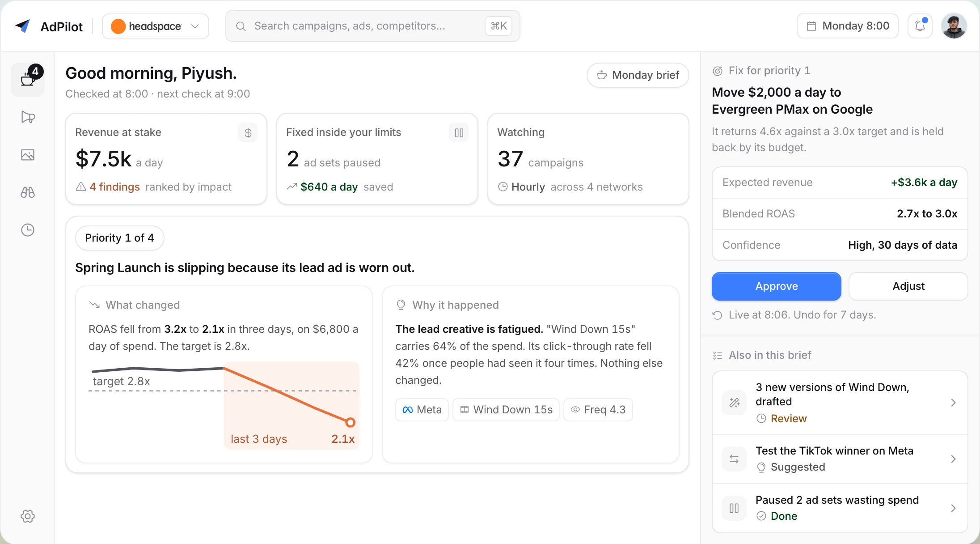980x544 pixels.
Task: Click the ⌘K shortcut badge
Action: coord(498,26)
